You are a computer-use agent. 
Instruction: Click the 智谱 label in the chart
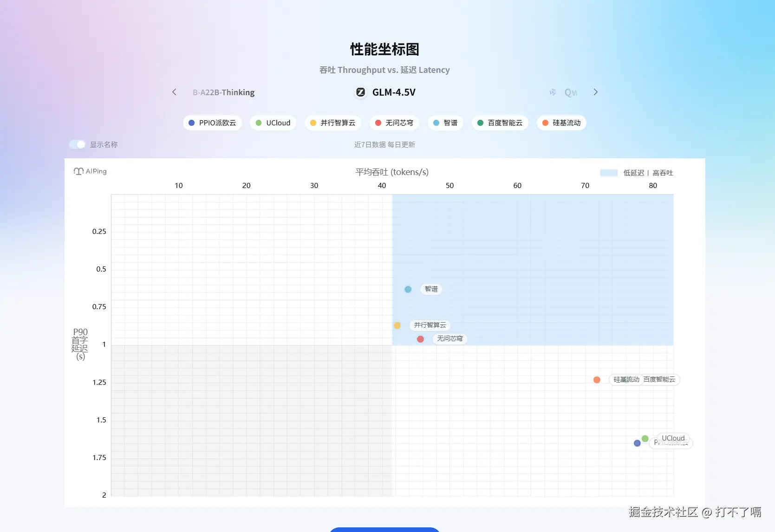431,289
